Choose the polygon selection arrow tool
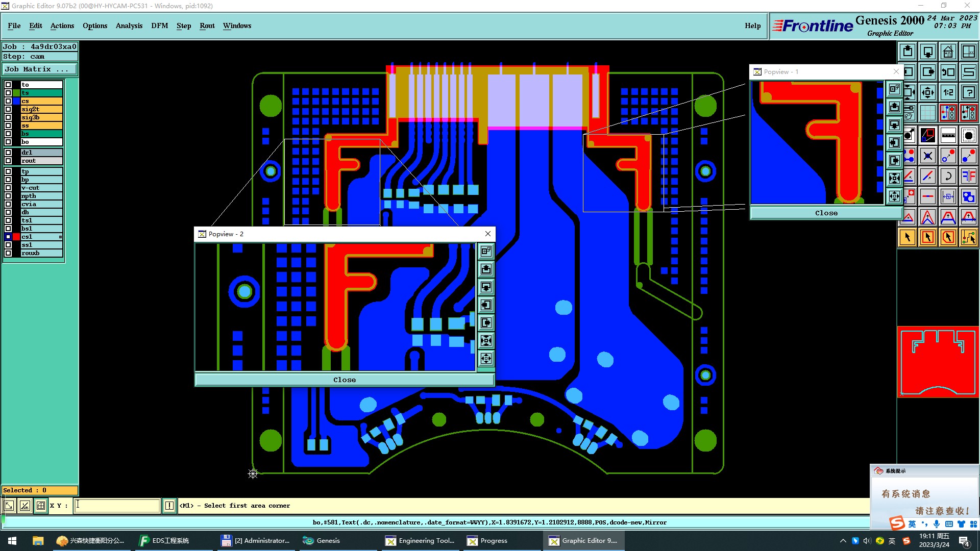This screenshot has width=980, height=551. pos(948,237)
